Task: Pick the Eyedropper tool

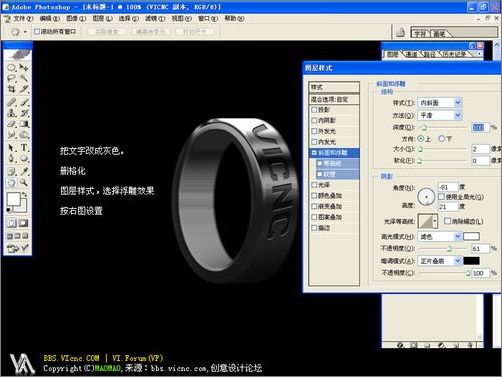Action: point(24,171)
